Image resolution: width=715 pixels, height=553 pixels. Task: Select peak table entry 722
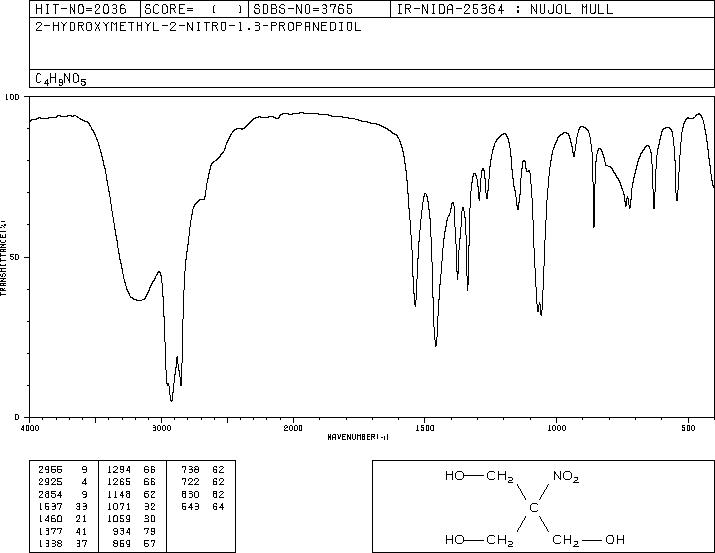coord(190,482)
